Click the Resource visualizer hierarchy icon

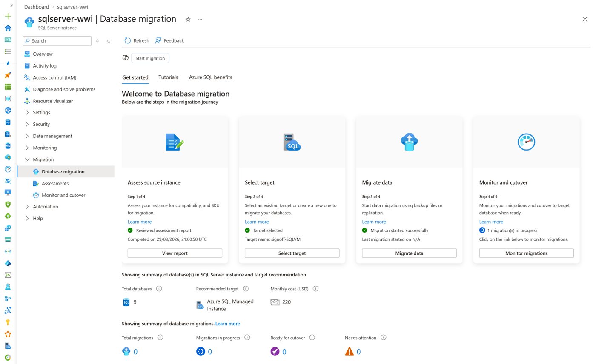click(27, 101)
